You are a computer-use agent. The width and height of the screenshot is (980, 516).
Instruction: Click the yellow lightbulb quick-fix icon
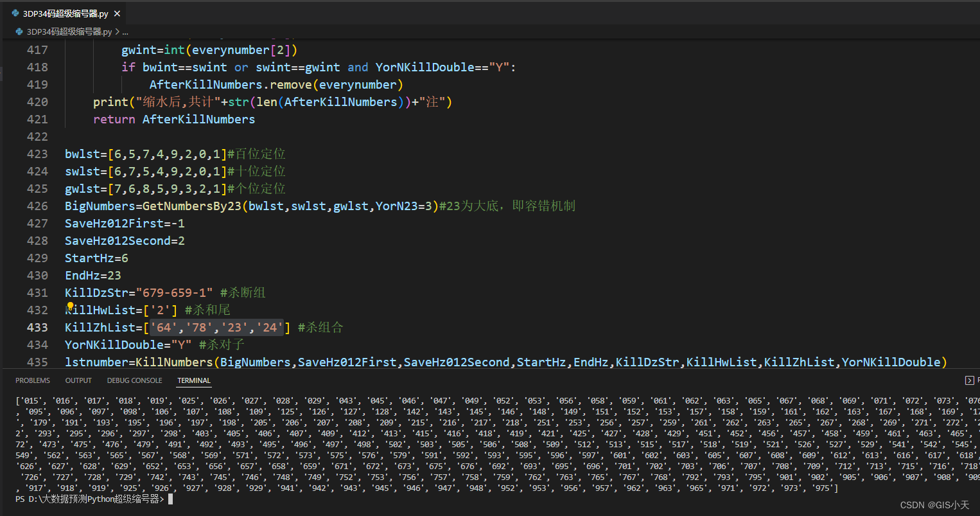(x=71, y=307)
